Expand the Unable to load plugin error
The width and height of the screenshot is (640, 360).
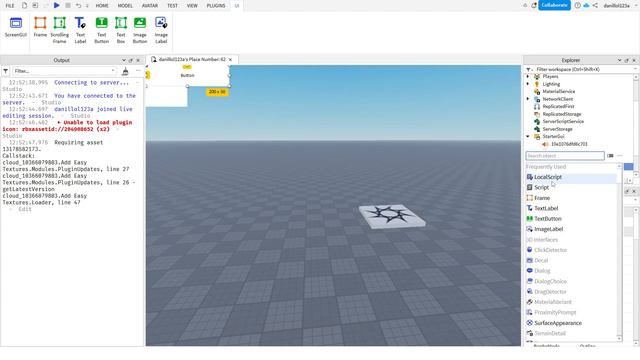[x=59, y=122]
